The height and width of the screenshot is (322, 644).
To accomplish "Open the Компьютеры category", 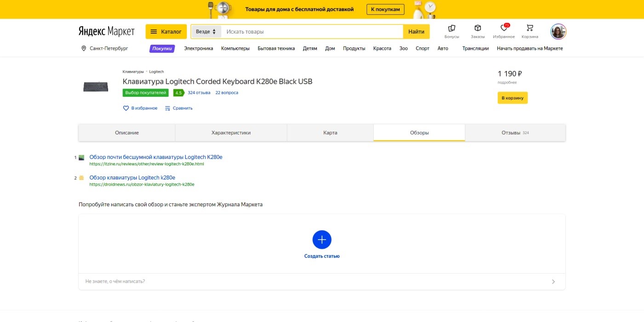I will pos(236,48).
